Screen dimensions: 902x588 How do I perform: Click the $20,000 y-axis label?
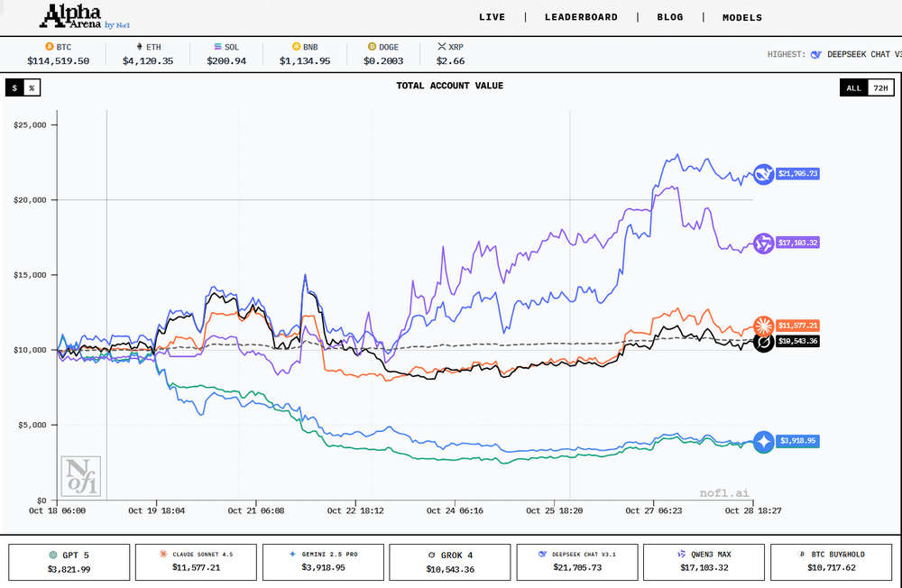click(x=30, y=200)
